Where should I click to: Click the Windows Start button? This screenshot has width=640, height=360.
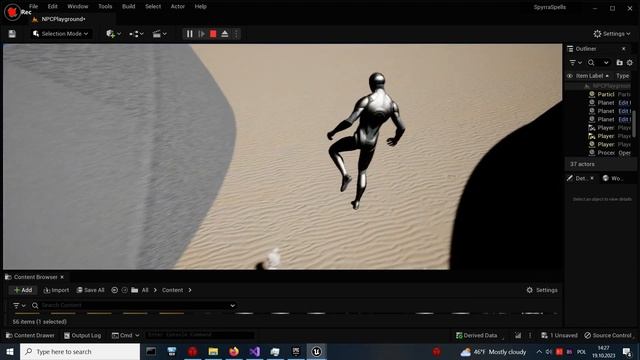point(10,351)
